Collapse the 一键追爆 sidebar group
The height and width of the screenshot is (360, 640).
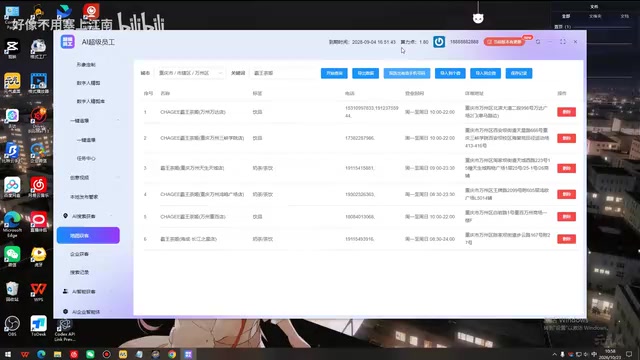tap(118, 121)
